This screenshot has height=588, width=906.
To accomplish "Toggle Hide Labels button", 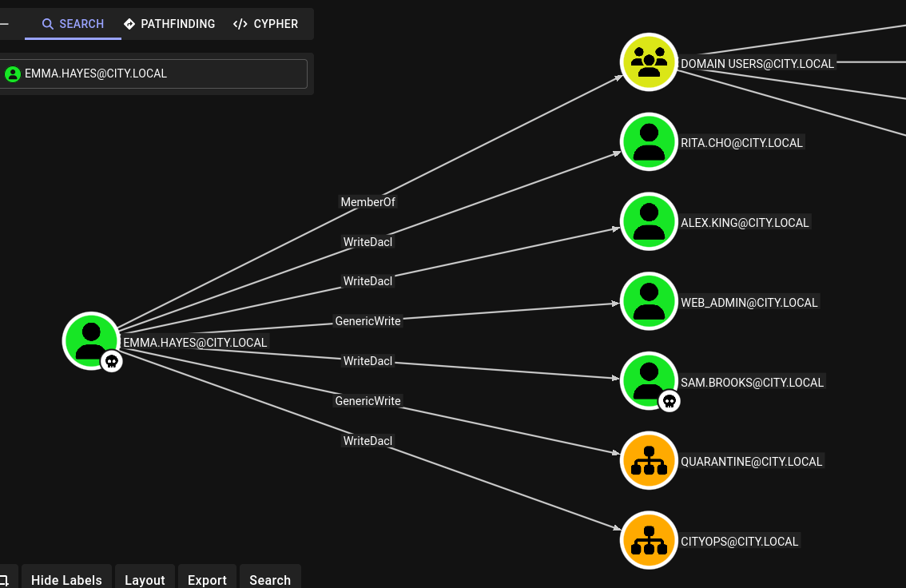I will pyautogui.click(x=66, y=579).
